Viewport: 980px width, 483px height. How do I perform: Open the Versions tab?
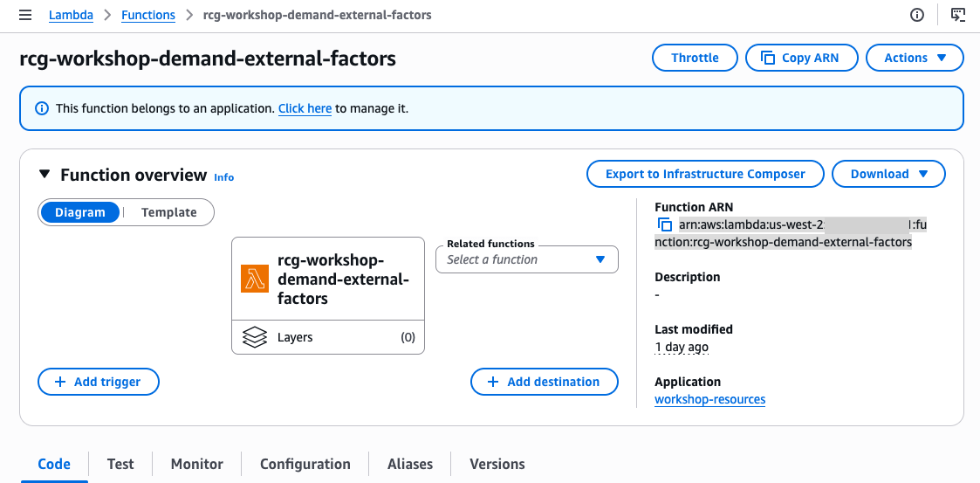(497, 465)
